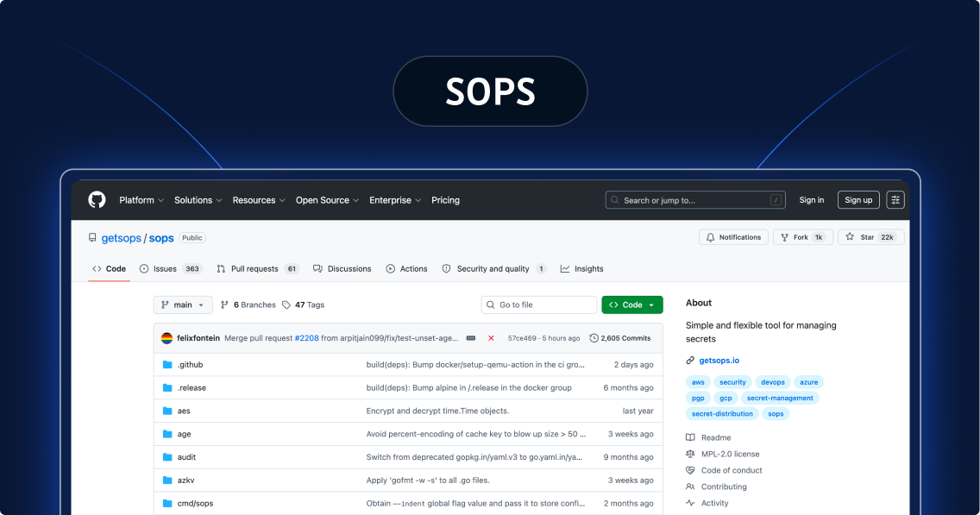Open the Pricing page
Image resolution: width=980 pixels, height=515 pixels.
click(446, 200)
